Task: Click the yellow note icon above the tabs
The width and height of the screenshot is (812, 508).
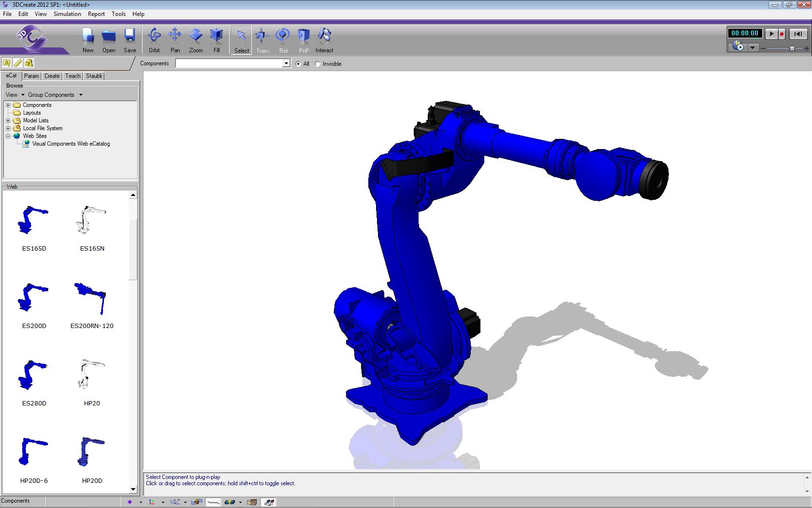Action: pyautogui.click(x=7, y=63)
